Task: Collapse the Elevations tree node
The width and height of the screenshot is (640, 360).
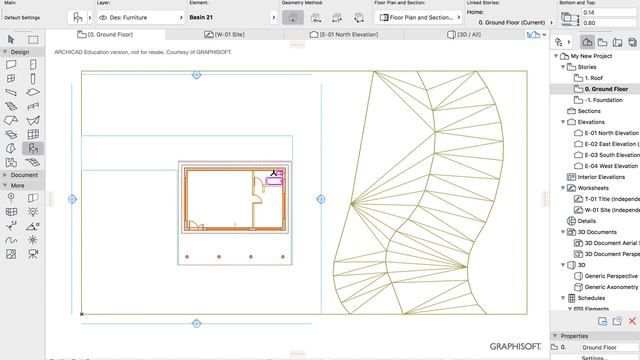Action: point(563,122)
